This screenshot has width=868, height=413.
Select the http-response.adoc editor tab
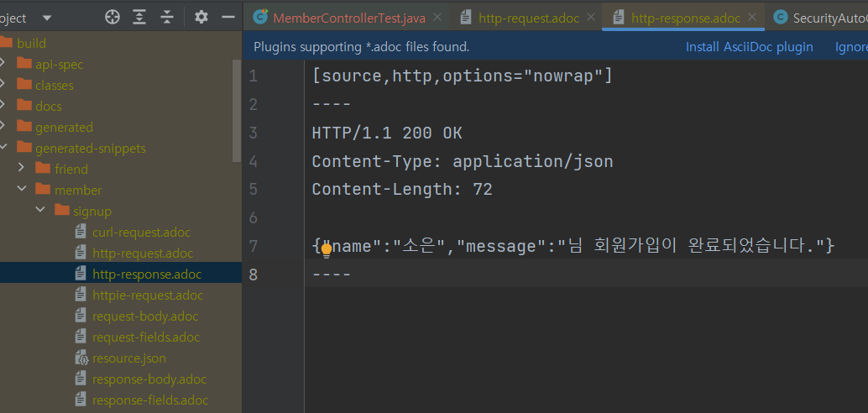coord(685,18)
